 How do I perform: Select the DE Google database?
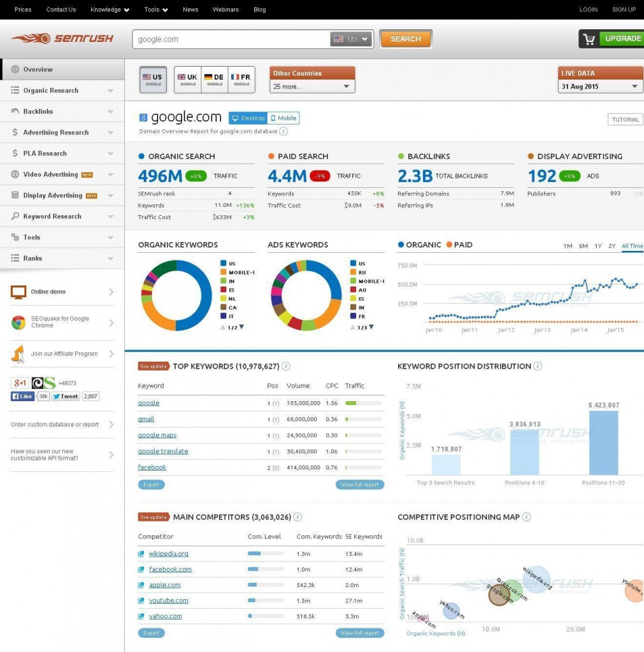point(214,80)
